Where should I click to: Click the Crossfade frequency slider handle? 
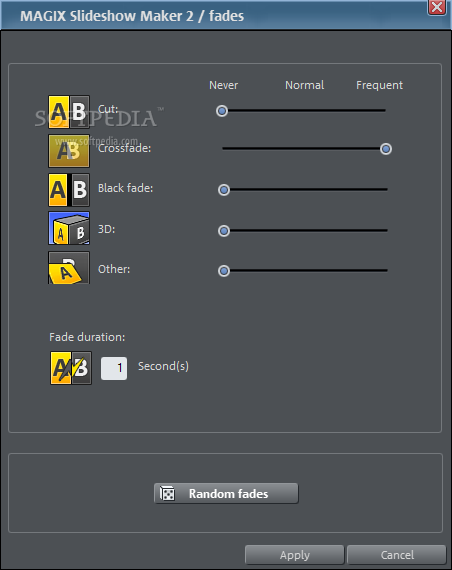386,149
